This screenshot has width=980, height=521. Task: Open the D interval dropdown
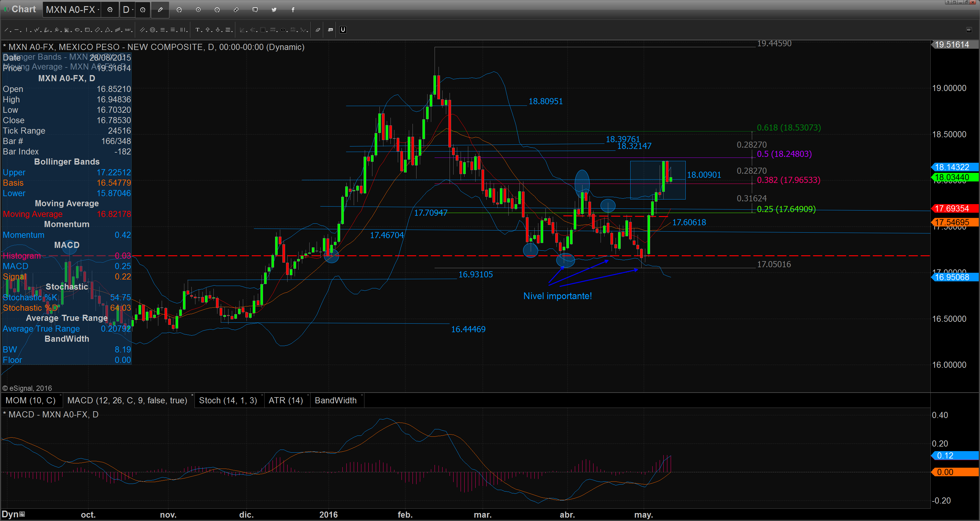pyautogui.click(x=127, y=10)
